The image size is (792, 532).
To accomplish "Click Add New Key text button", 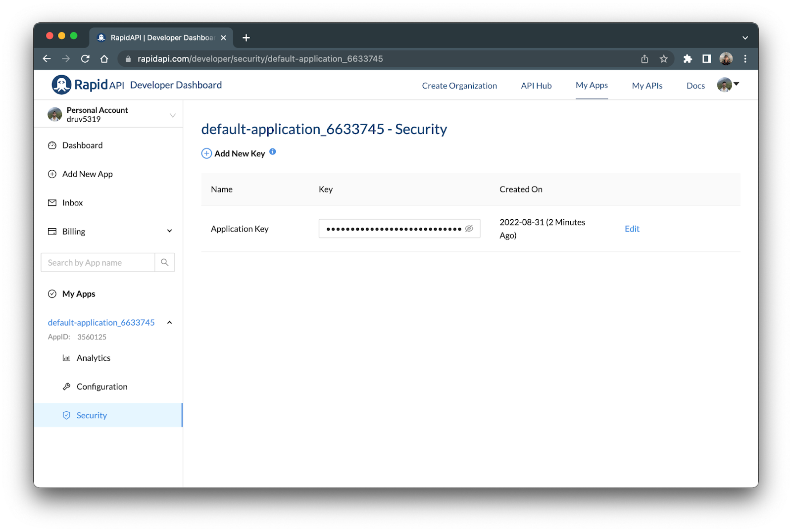I will [x=240, y=153].
